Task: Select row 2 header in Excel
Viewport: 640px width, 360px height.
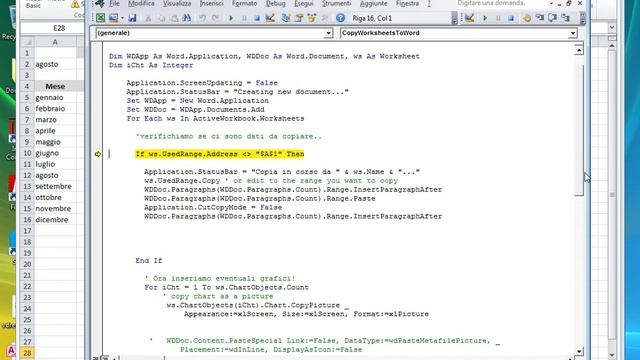Action: tap(27, 64)
